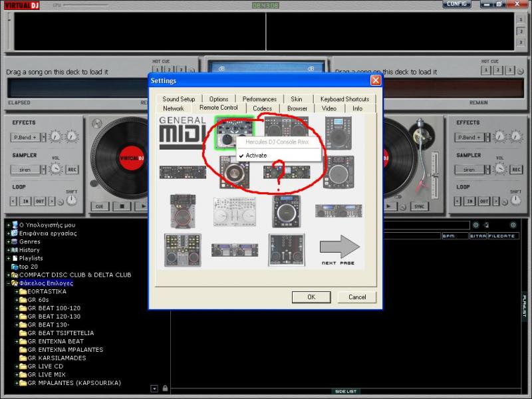Go to the next page of controllers
The width and height of the screenshot is (532, 399).
tap(339, 250)
